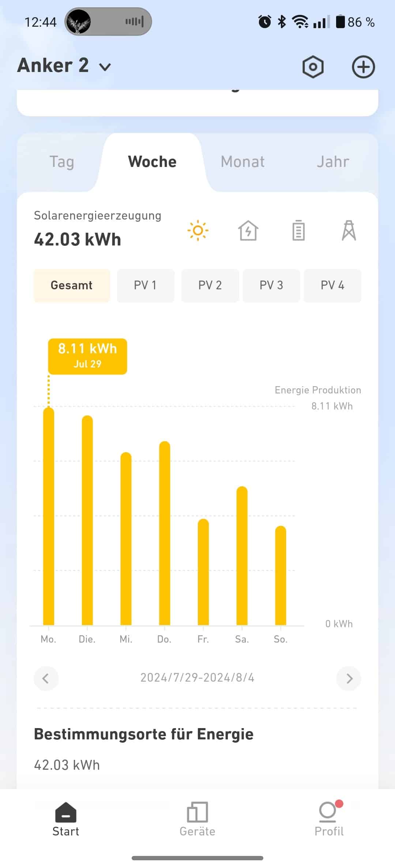Show home consumption house icon

point(248,231)
